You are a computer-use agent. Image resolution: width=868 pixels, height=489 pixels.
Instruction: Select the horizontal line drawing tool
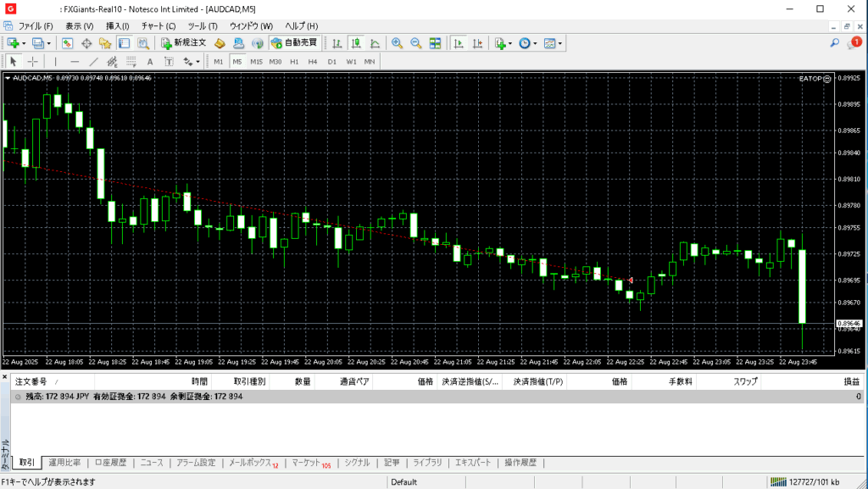75,62
